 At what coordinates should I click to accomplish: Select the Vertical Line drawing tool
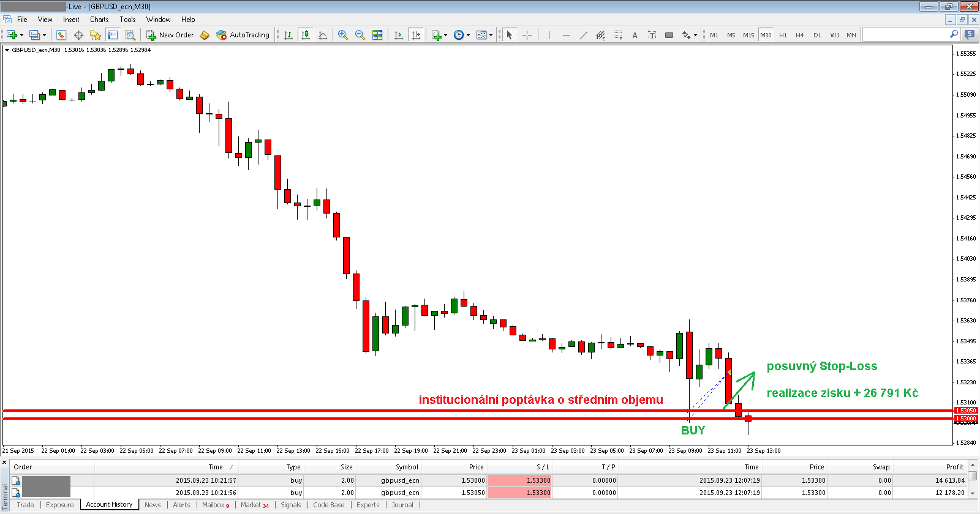click(549, 35)
